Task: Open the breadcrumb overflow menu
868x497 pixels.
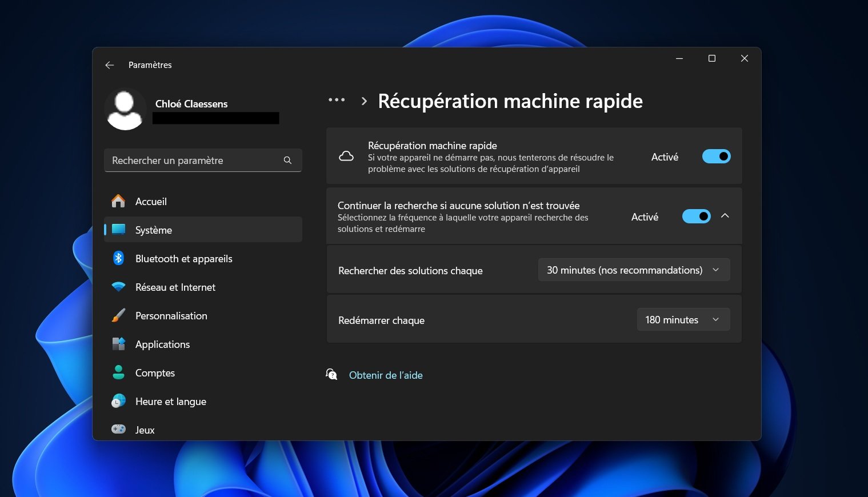Action: pos(337,100)
